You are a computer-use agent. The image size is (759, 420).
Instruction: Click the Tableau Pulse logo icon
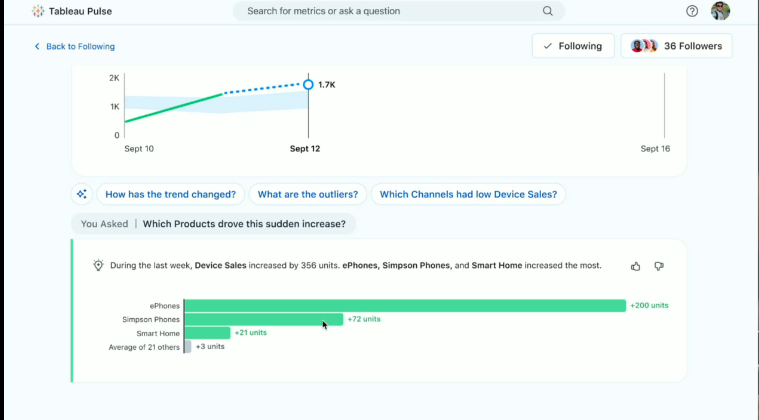[38, 11]
